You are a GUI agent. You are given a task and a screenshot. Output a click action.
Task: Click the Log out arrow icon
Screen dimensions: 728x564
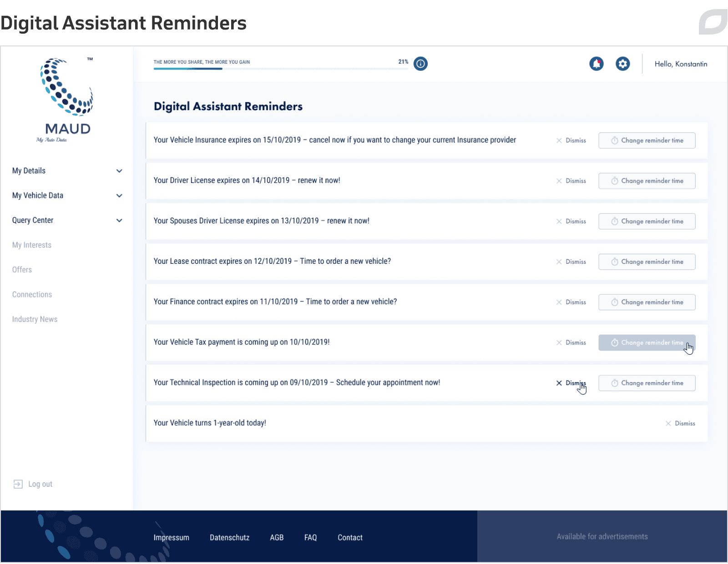[18, 484]
